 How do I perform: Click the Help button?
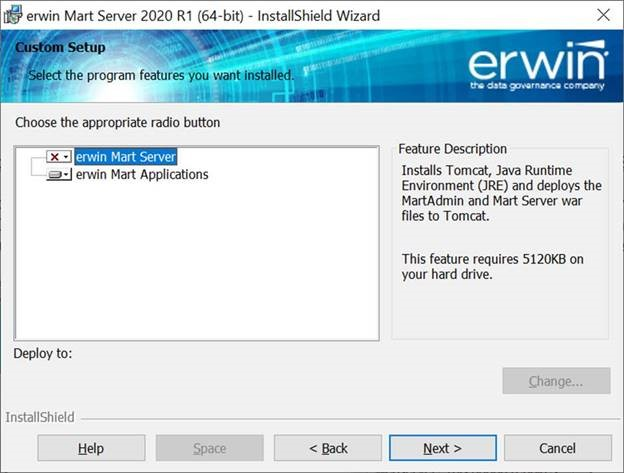91,448
